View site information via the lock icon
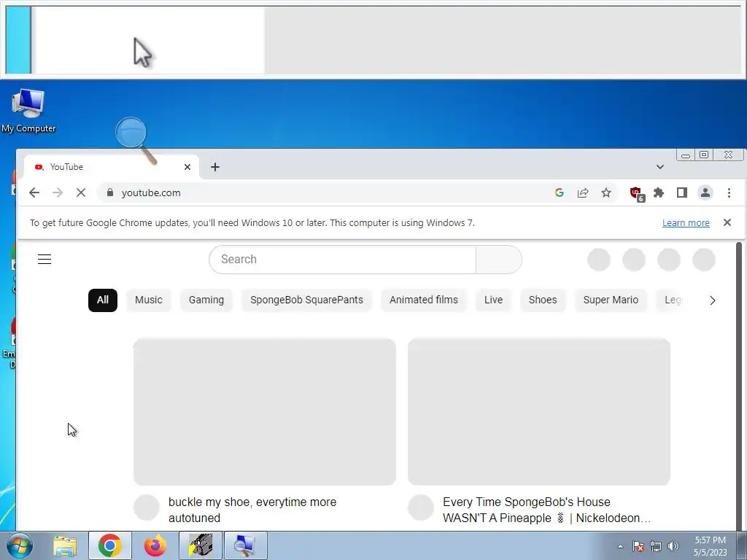The height and width of the screenshot is (560, 747). (110, 192)
